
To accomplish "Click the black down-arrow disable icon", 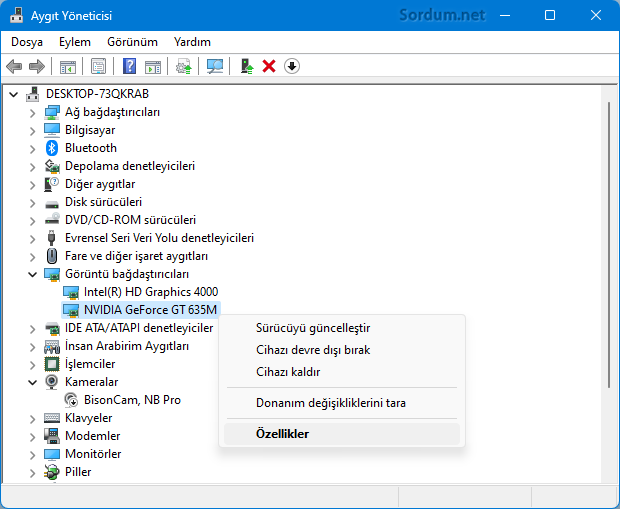I will point(292,66).
